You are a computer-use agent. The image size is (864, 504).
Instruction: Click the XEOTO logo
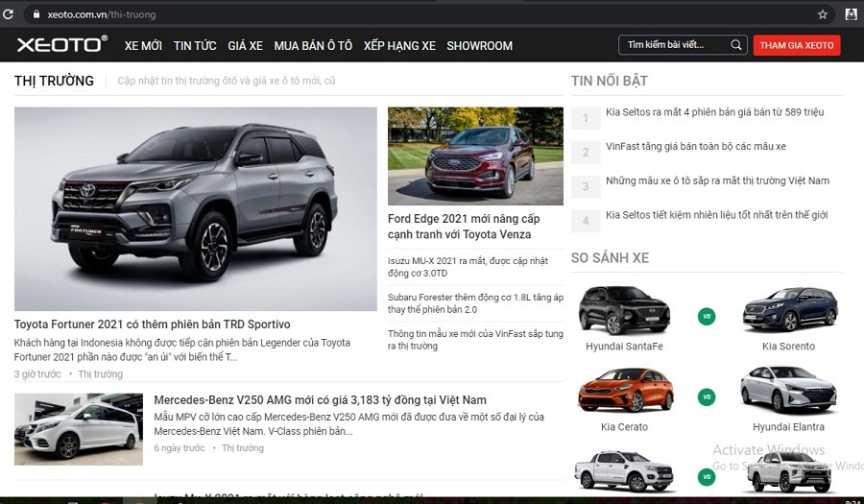pos(60,45)
